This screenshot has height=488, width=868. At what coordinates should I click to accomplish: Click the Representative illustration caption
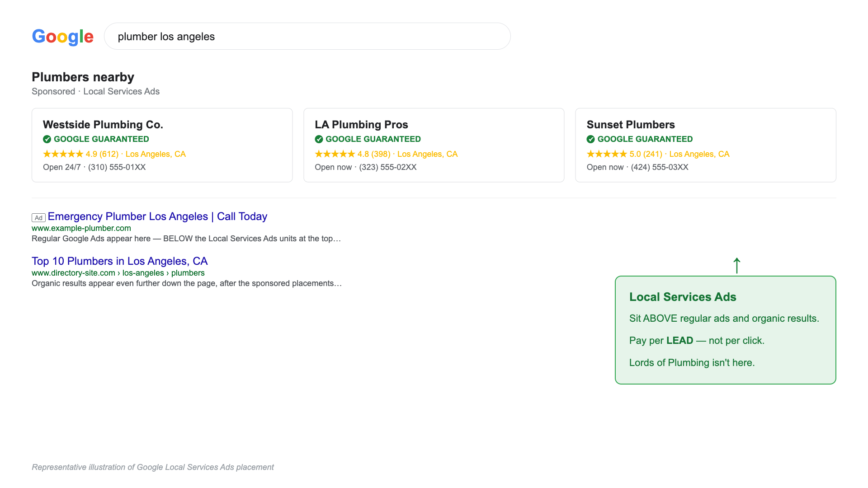point(153,467)
